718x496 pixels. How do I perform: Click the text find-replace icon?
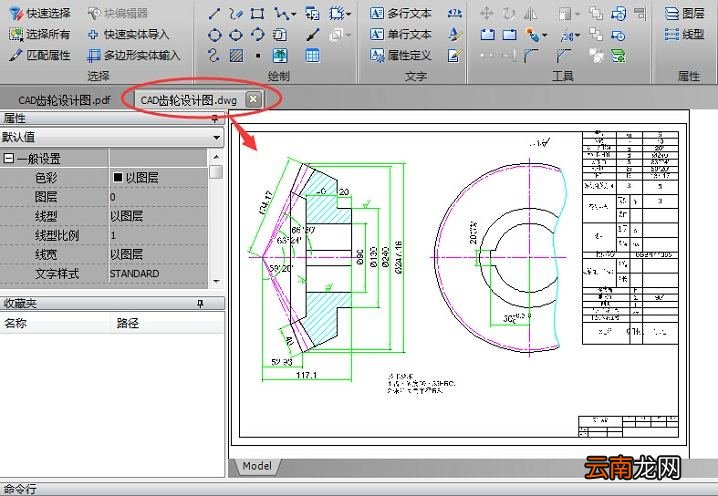(x=455, y=13)
